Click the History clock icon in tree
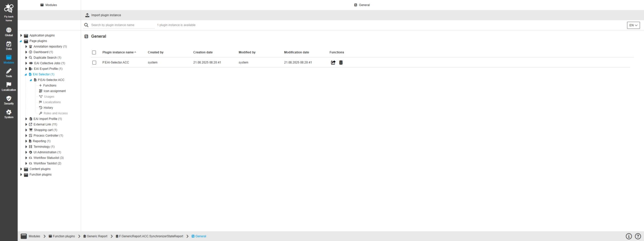The height and width of the screenshot is (241, 644). [41, 108]
